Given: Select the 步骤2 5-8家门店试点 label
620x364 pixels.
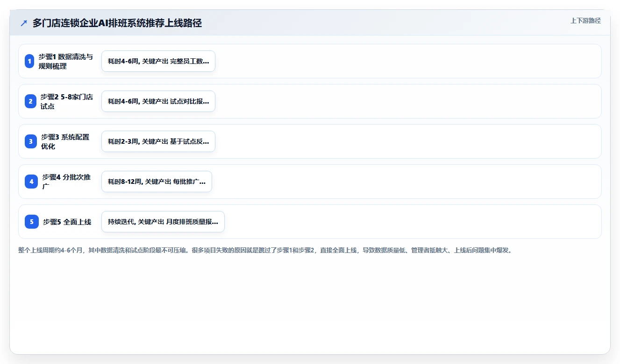Looking at the screenshot, I should pos(66,101).
